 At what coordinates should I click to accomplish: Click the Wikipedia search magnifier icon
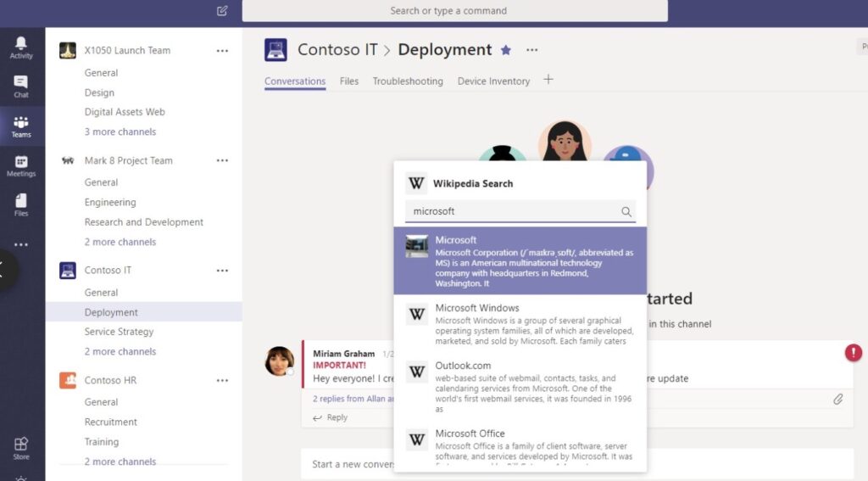(626, 212)
